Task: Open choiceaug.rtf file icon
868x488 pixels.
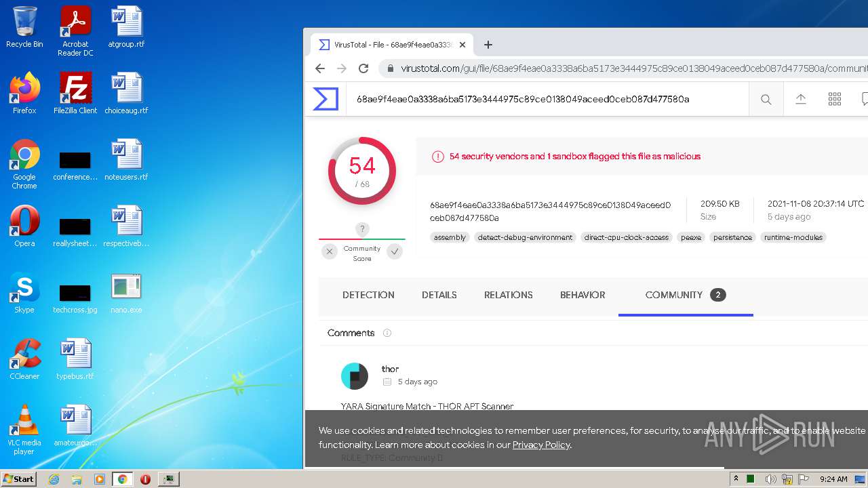Action: (126, 94)
